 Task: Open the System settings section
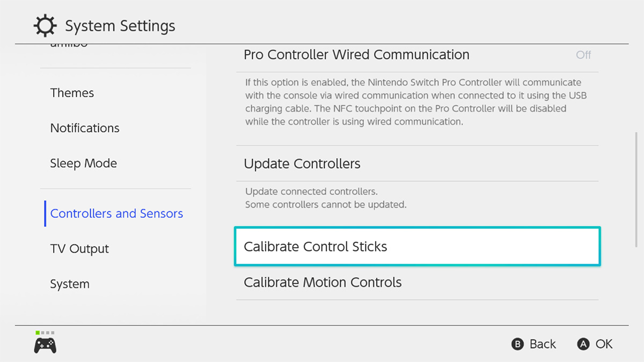pyautogui.click(x=70, y=284)
